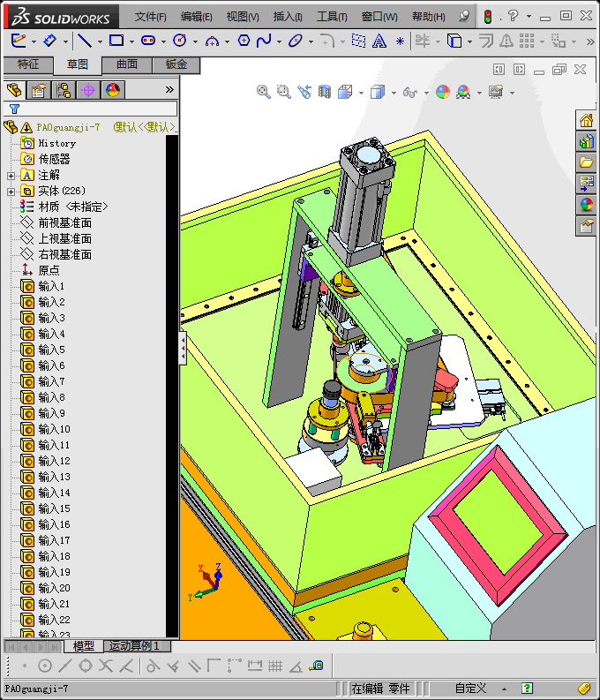
Task: Click the panel collapse handle on splitter
Action: pyautogui.click(x=183, y=348)
